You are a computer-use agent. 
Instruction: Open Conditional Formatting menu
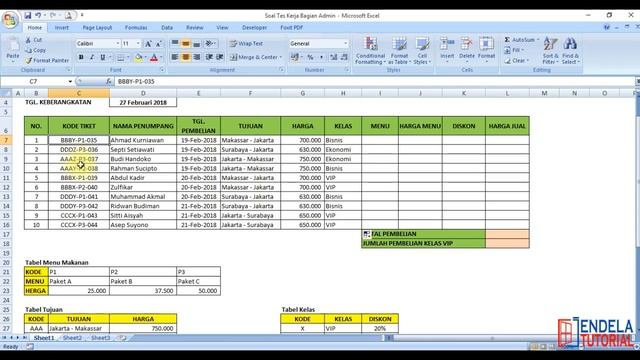pyautogui.click(x=370, y=51)
